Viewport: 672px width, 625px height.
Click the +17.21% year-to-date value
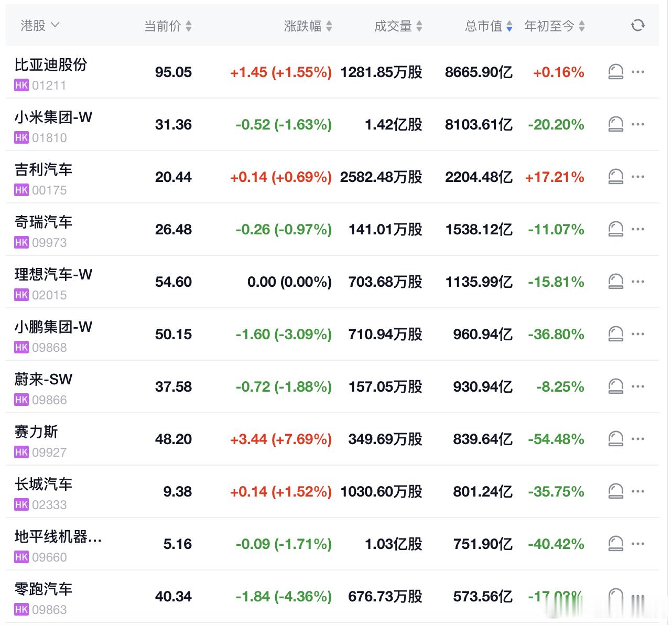click(x=555, y=177)
